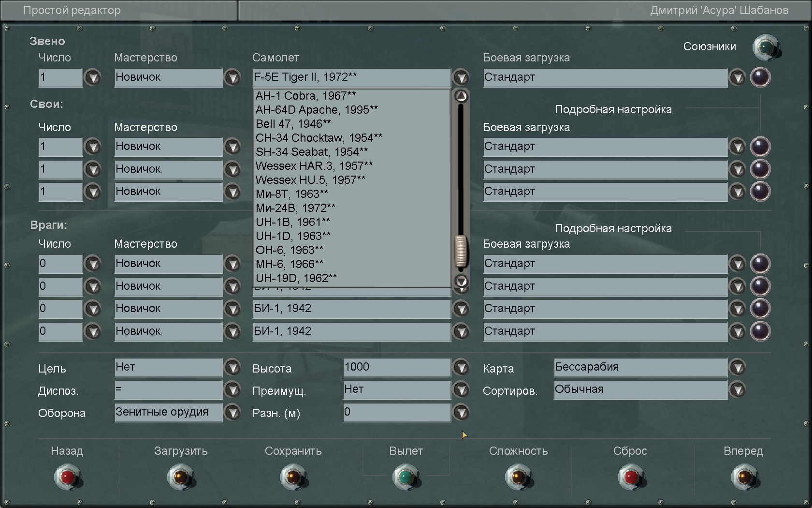Image resolution: width=812 pixels, height=508 pixels.
Task: Click the aircraft list scroll down arrow
Action: [461, 281]
